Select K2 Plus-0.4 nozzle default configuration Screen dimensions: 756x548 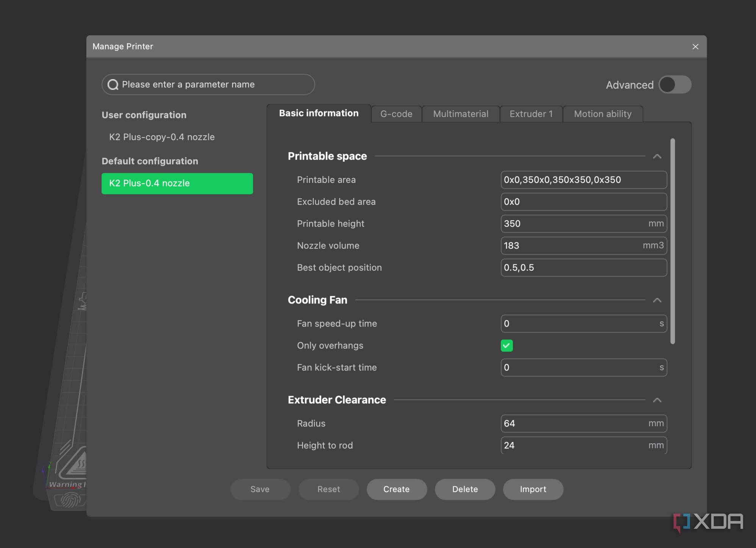click(177, 184)
